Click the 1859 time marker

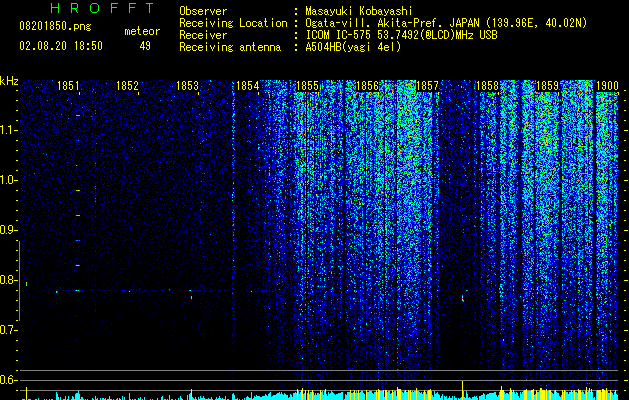pos(547,86)
